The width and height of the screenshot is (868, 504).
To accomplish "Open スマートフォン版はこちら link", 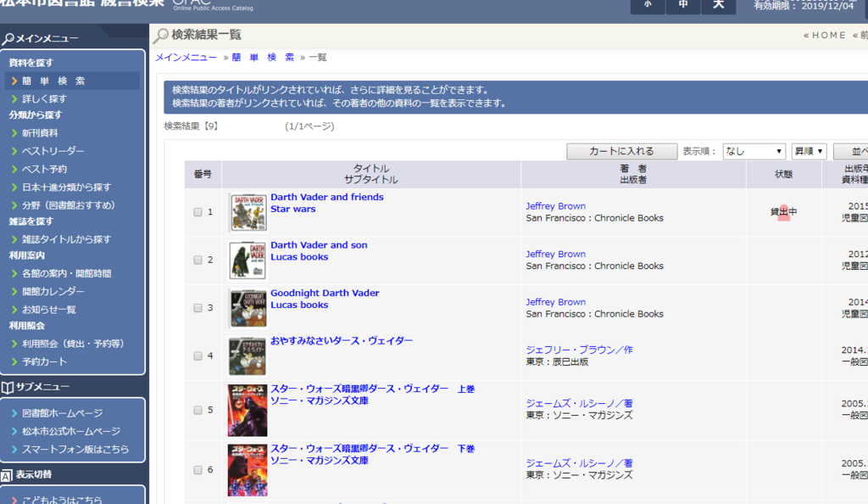I will [x=75, y=449].
